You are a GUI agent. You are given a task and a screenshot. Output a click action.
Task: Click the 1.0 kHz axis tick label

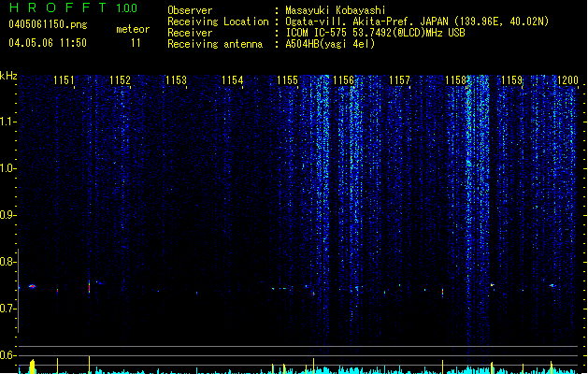[x=7, y=168]
